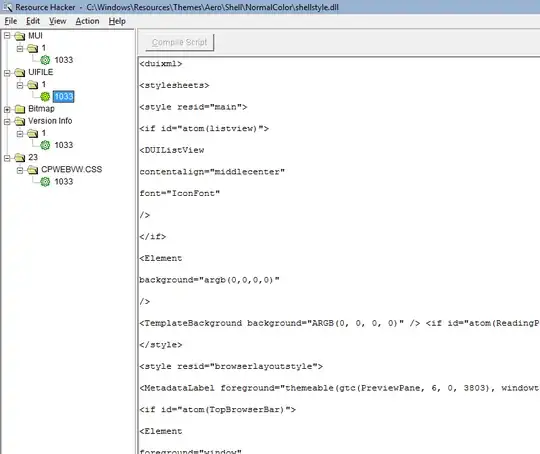Select the Version Info tree label

tap(50, 121)
